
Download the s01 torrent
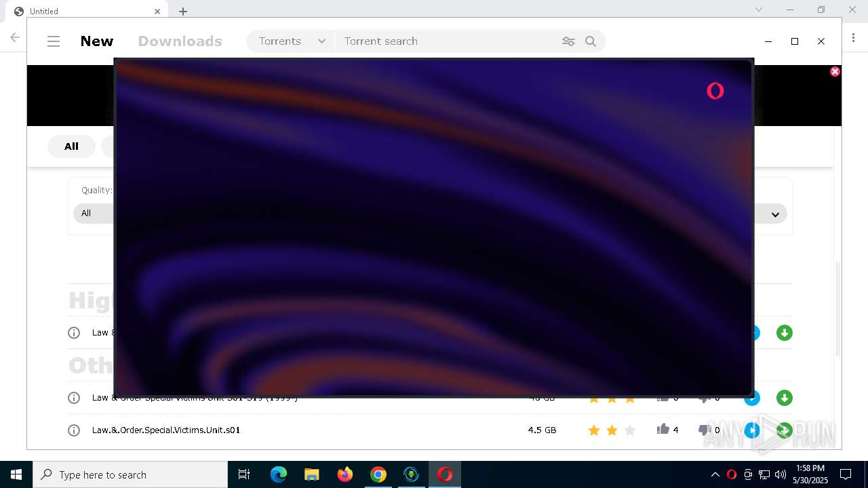(785, 430)
